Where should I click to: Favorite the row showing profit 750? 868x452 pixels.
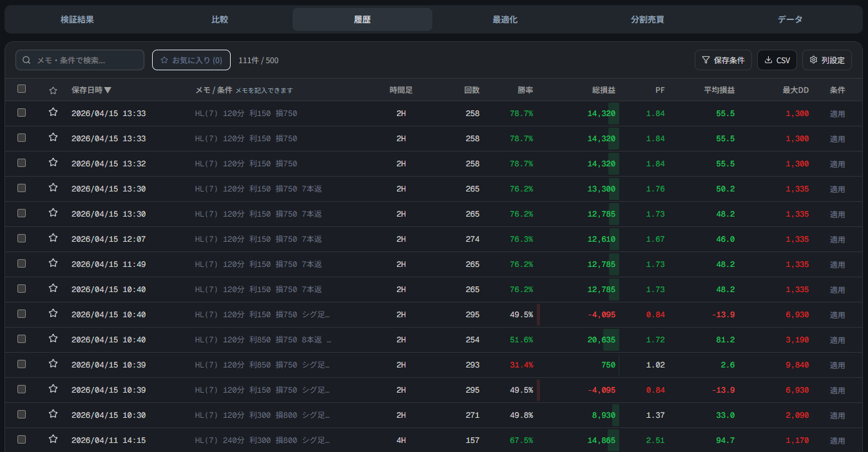(53, 364)
